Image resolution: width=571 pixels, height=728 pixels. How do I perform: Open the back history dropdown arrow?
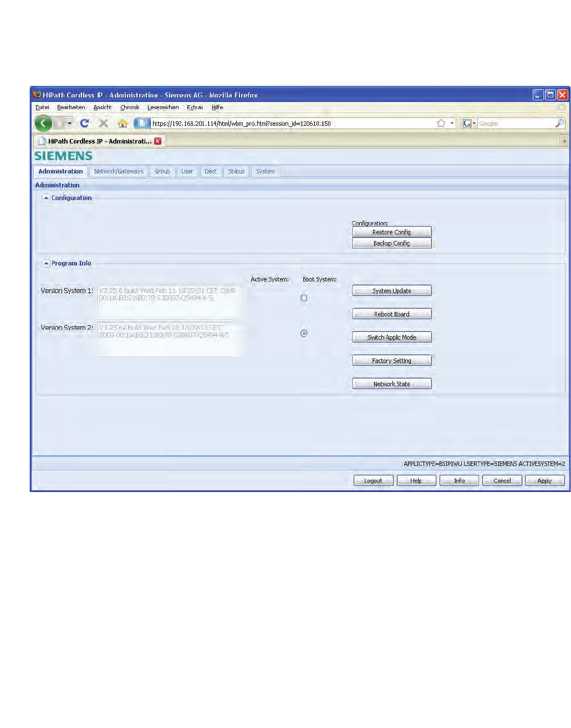click(x=69, y=124)
